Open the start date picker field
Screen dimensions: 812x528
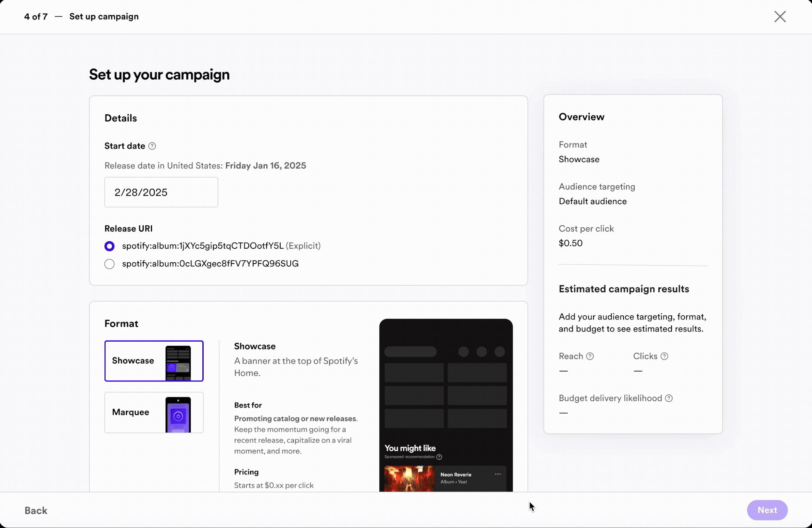[x=161, y=192]
